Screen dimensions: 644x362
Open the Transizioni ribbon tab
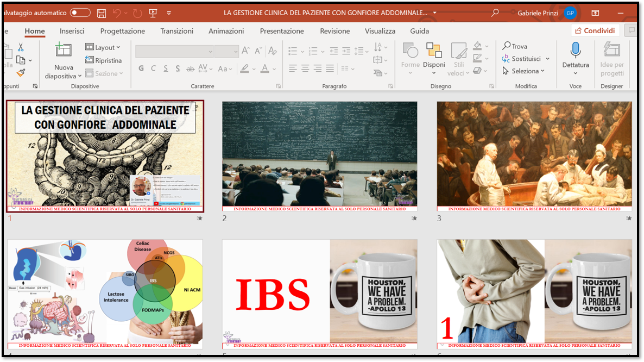tap(176, 31)
